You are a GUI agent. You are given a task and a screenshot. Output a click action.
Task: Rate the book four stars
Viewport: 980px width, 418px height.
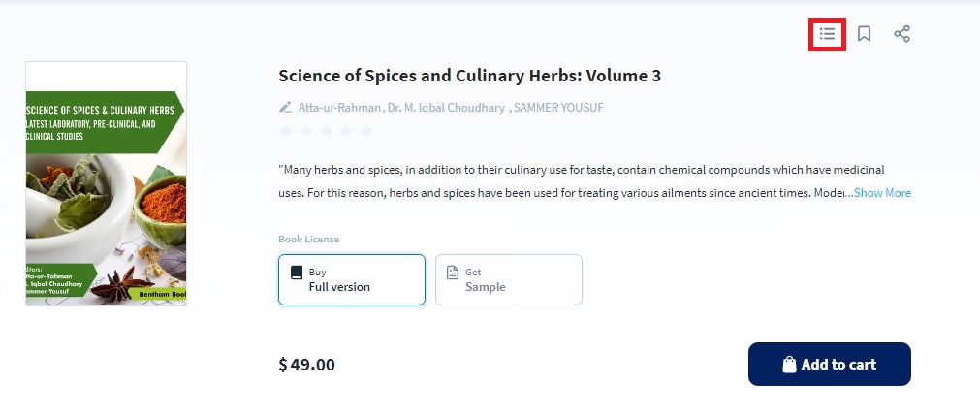click(x=346, y=131)
